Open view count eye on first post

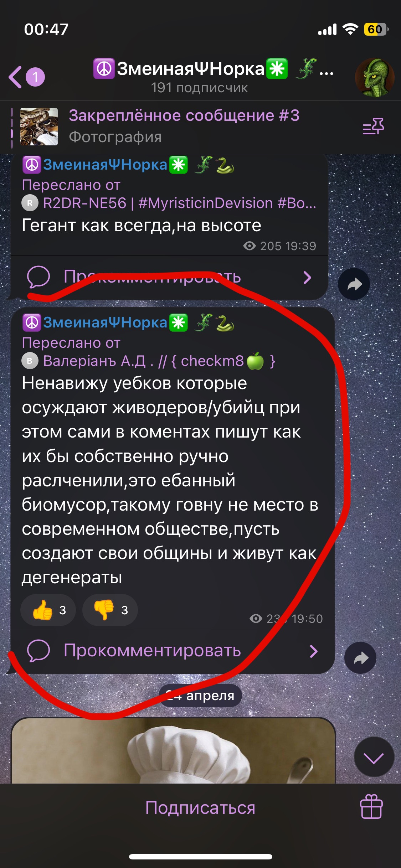[x=250, y=246]
